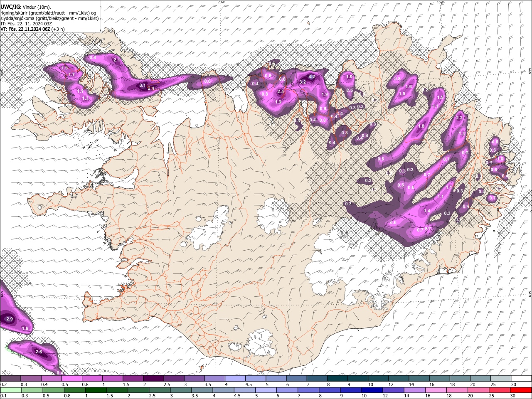
Task: Click the 4.2 precipitation value on the north coast
Action: click(x=312, y=77)
